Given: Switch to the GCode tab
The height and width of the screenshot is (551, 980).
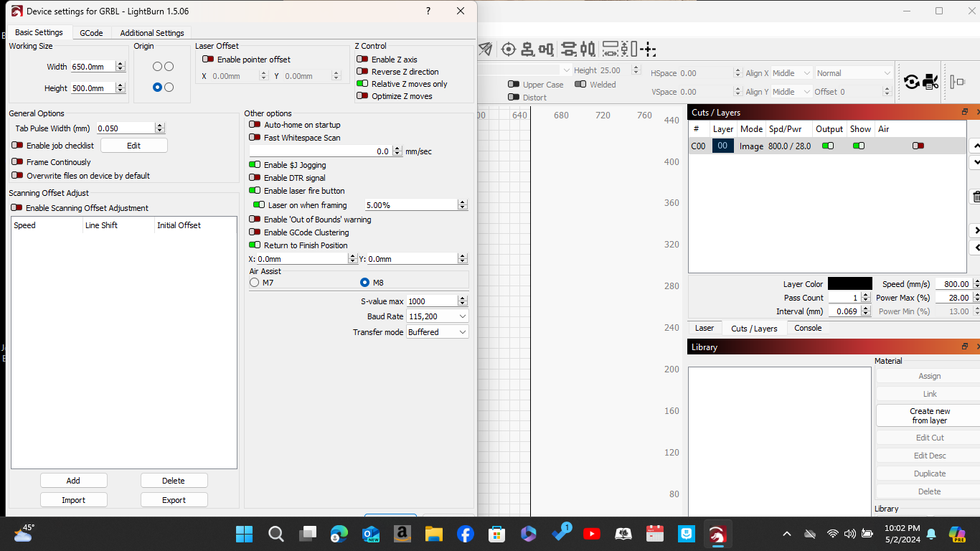Looking at the screenshot, I should pyautogui.click(x=91, y=33).
